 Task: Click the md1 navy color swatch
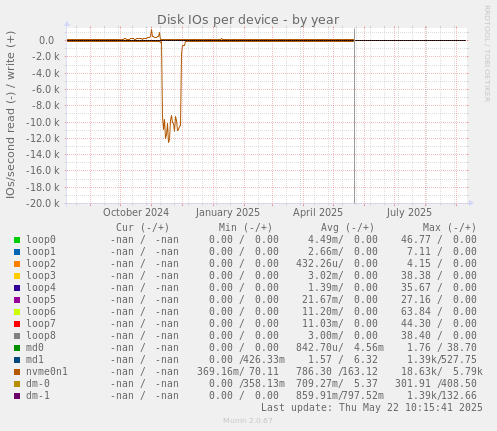pyautogui.click(x=17, y=360)
